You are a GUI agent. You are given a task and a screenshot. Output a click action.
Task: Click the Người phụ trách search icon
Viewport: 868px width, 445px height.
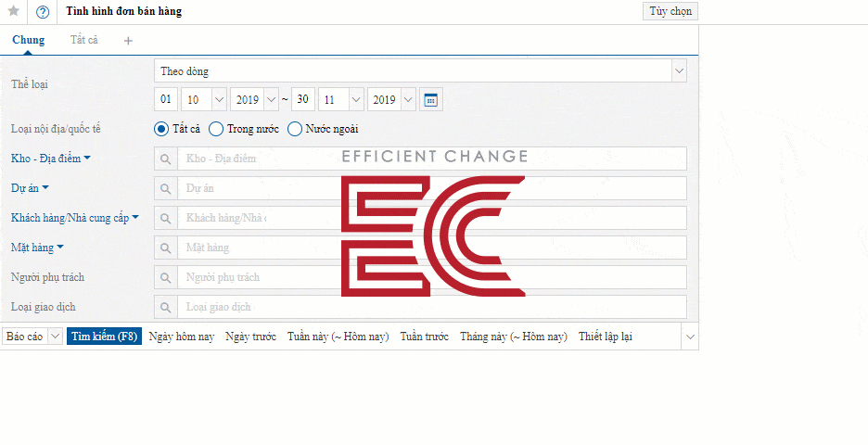[165, 277]
